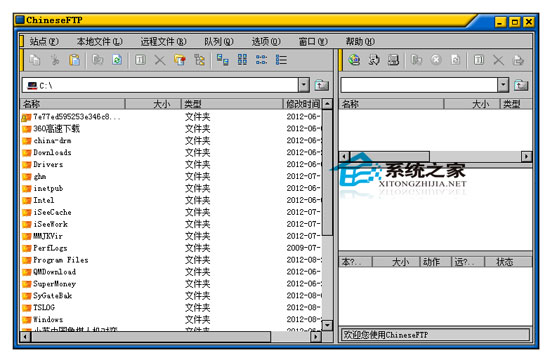Create a new folder using the local toolbar icon
Image resolution: width=550 pixels, height=360 pixels.
coord(180,60)
